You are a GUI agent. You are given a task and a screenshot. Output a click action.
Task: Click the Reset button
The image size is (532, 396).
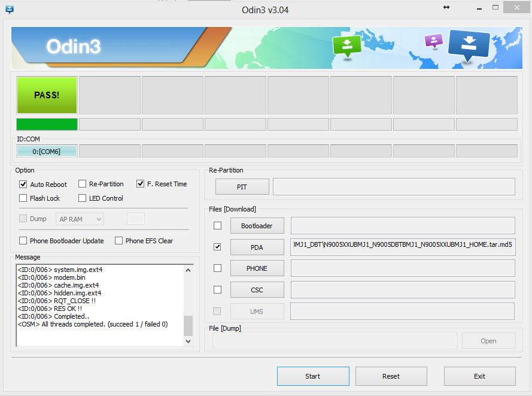[x=391, y=376]
